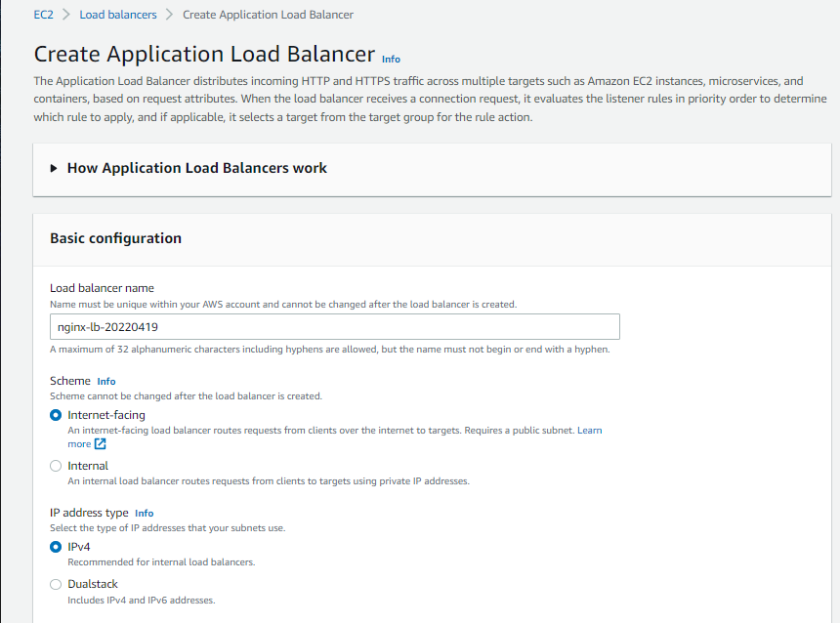Select the Internet-facing scheme radio button
The width and height of the screenshot is (840, 623).
point(56,415)
